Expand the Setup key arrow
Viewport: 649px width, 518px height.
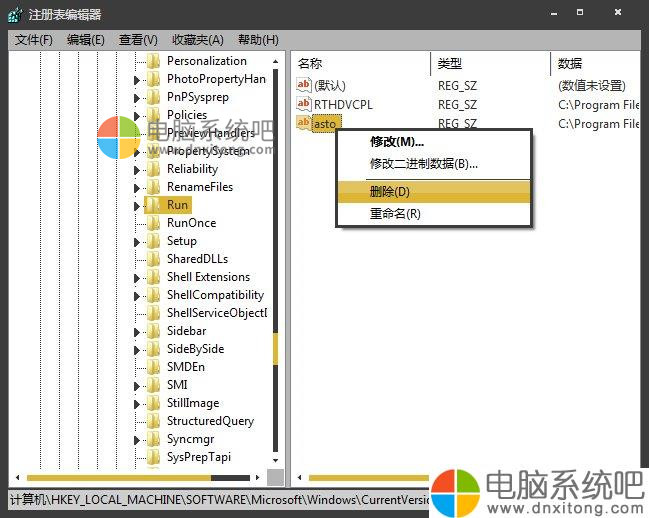point(137,242)
